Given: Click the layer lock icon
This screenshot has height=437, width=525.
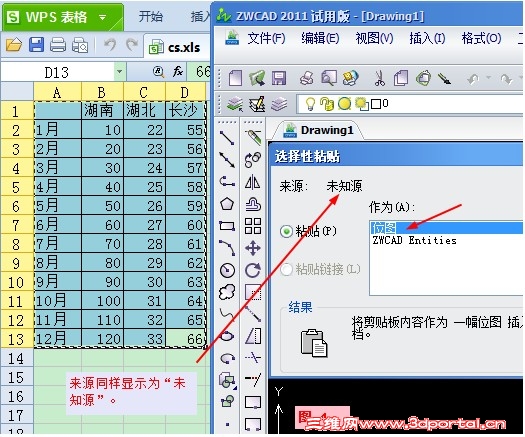Looking at the screenshot, I should pyautogui.click(x=326, y=104).
